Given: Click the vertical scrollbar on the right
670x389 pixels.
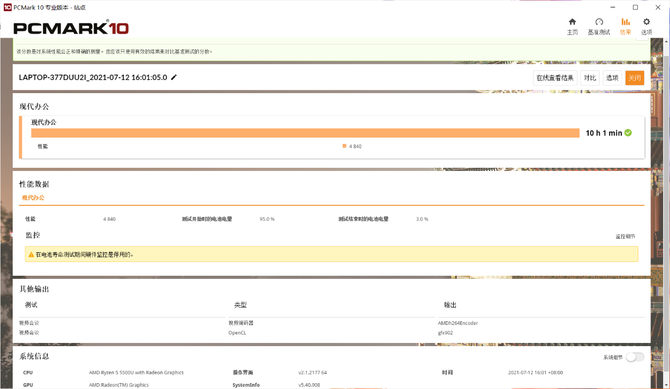Looking at the screenshot, I should [x=666, y=214].
